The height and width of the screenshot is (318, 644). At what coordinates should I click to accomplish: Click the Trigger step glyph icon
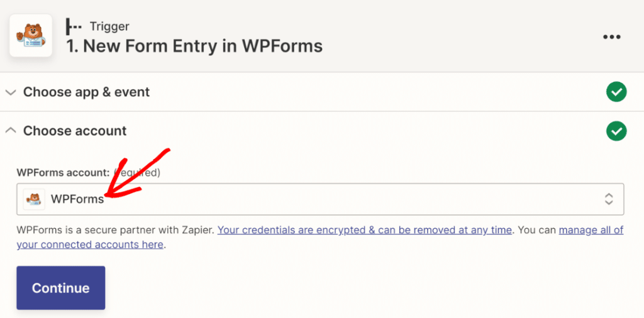[74, 27]
